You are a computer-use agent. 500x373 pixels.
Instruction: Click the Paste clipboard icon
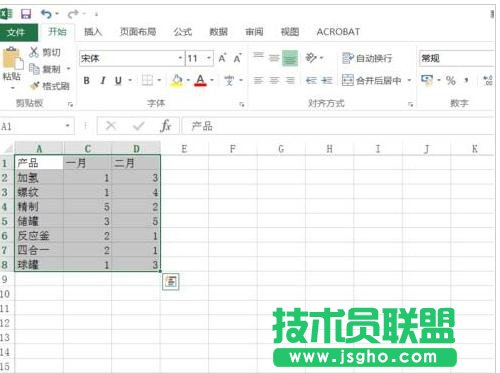coord(12,58)
